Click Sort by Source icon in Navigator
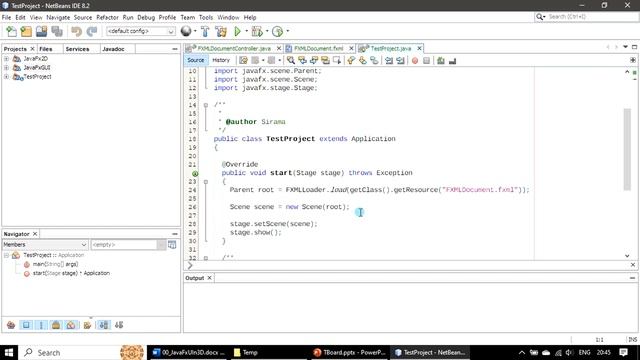This screenshot has height=360, width=640. pyautogui.click(x=119, y=325)
